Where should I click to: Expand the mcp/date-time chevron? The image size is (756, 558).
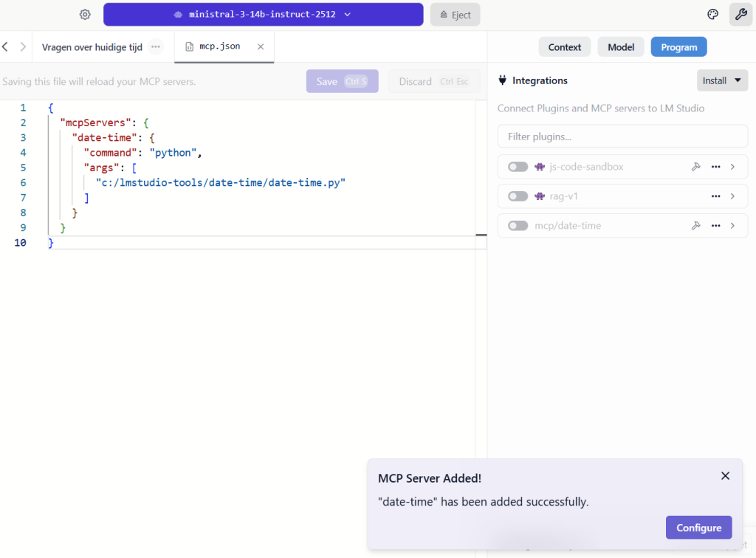click(732, 226)
